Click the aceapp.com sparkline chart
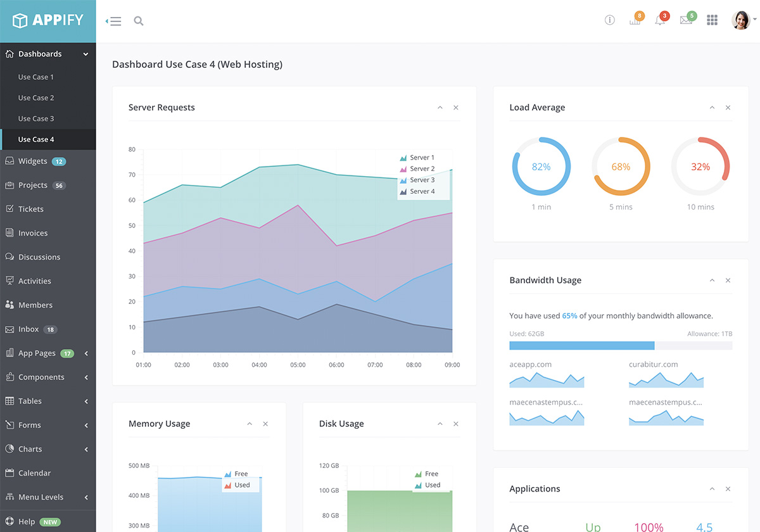Screen dimensions: 760x532 (x=547, y=379)
